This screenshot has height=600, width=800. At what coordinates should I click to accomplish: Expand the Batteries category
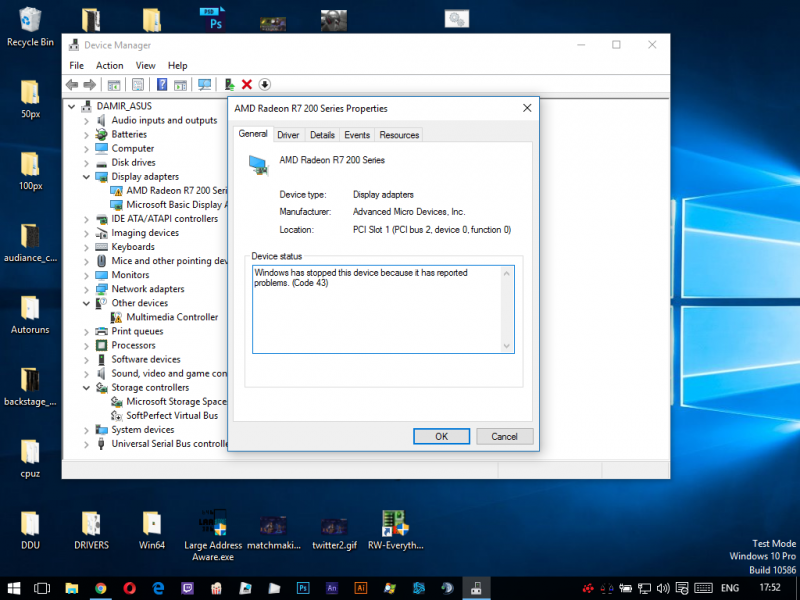pos(86,135)
